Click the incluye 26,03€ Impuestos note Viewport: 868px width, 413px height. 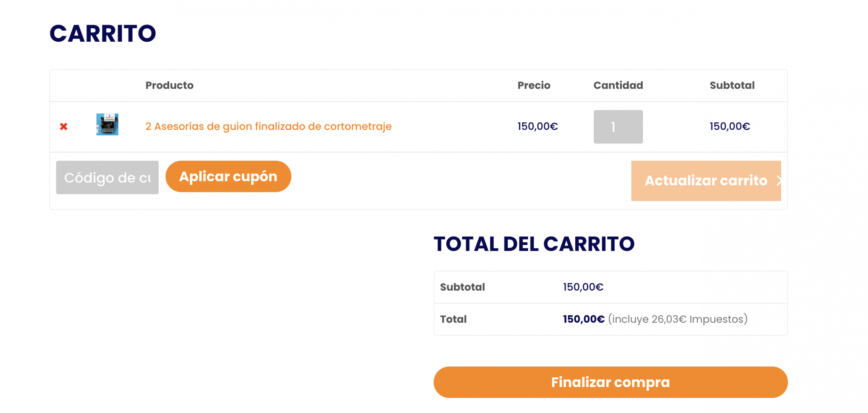pyautogui.click(x=677, y=319)
